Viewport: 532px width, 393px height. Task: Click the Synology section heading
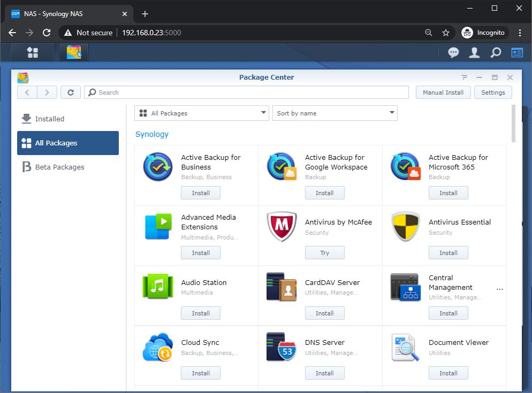(x=151, y=134)
